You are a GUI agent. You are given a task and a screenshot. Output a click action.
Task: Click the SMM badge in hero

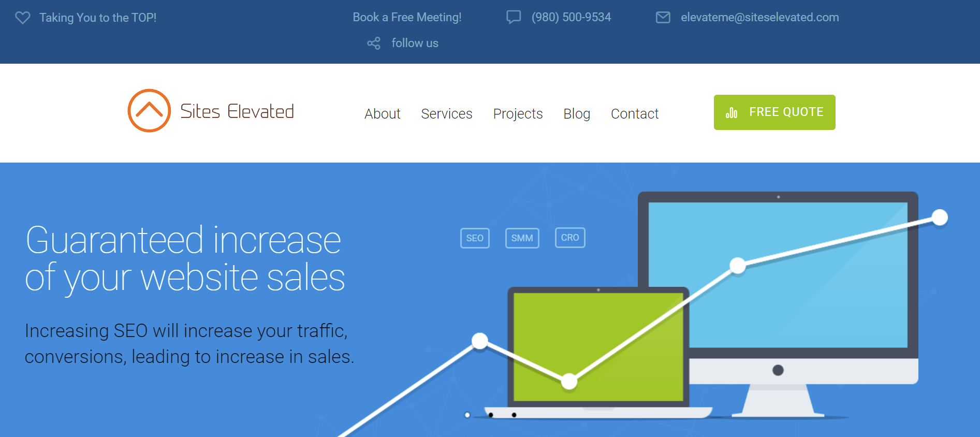coord(522,238)
